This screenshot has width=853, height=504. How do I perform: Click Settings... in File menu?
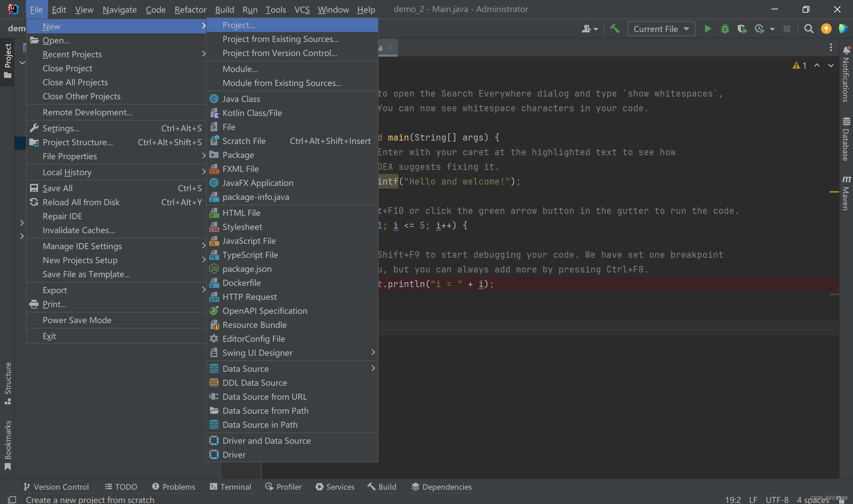coord(117,128)
